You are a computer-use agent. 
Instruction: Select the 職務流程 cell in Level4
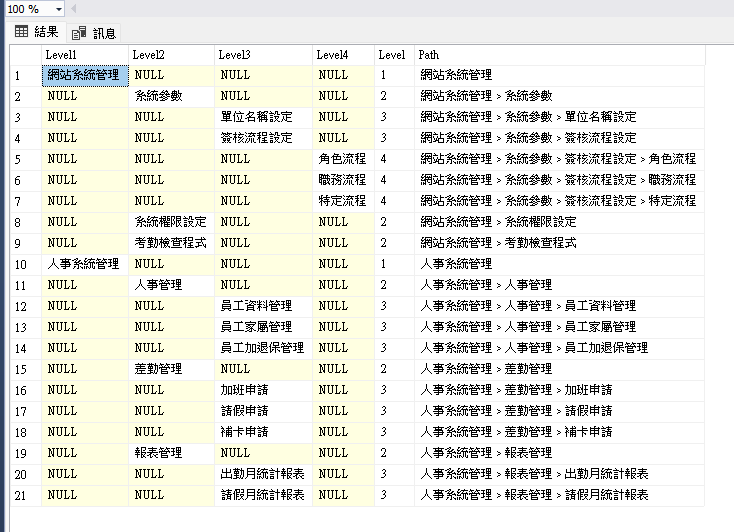pyautogui.click(x=344, y=180)
